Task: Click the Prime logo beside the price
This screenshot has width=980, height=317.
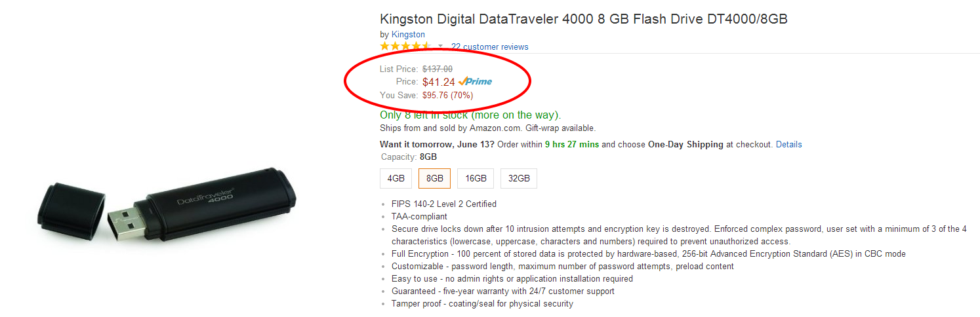Action: click(476, 82)
